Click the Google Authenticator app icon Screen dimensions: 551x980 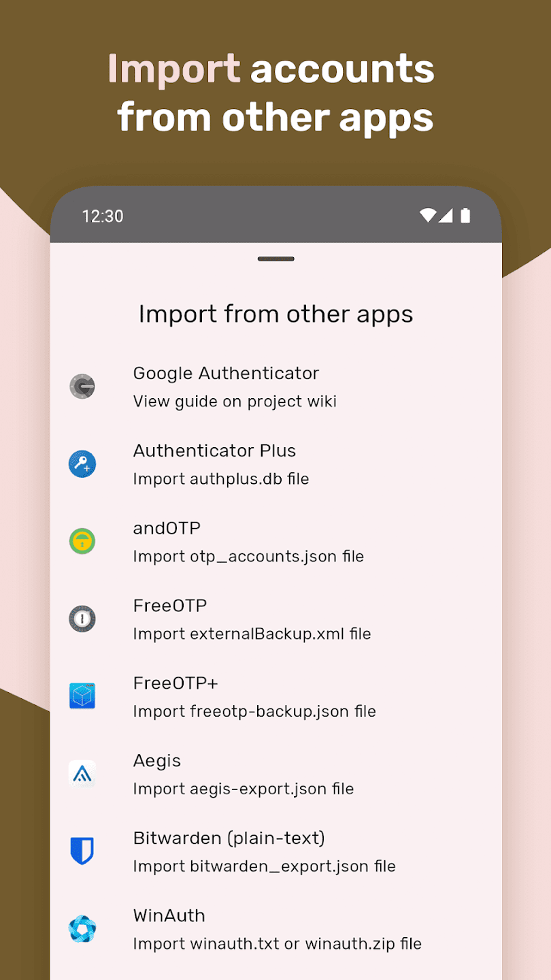pyautogui.click(x=82, y=387)
